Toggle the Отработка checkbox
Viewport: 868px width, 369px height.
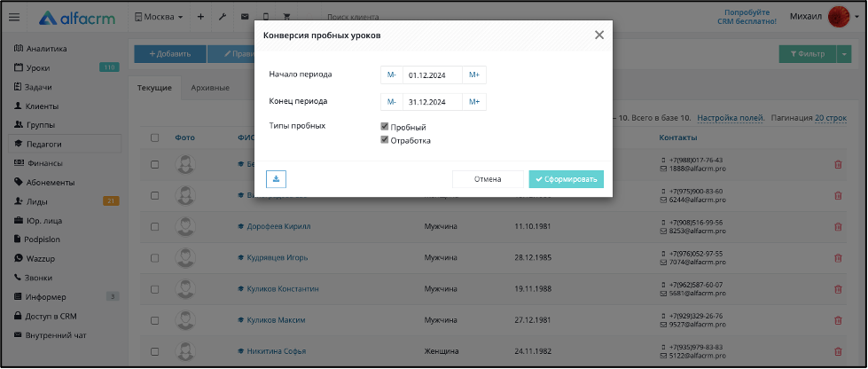click(x=385, y=140)
